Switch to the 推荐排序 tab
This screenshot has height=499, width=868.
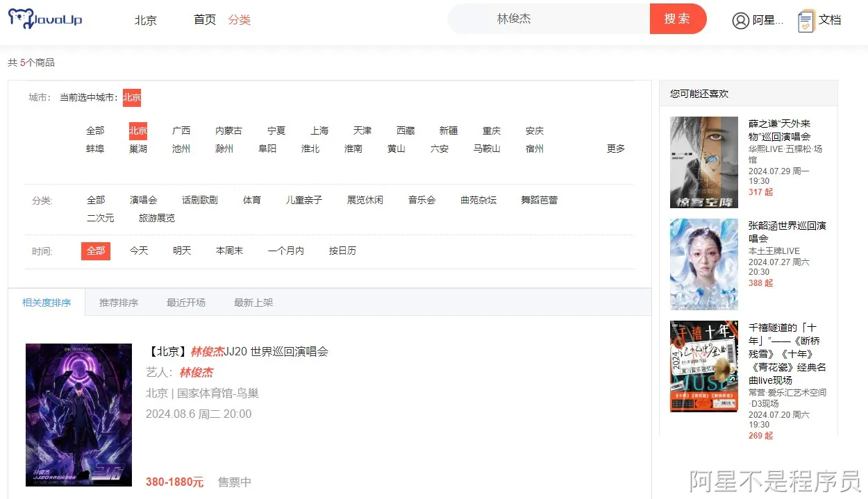pos(119,302)
